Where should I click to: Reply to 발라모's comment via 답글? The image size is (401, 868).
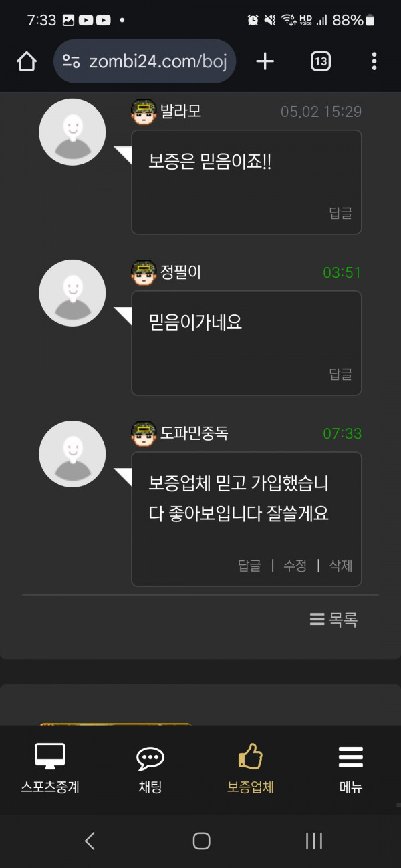(x=340, y=213)
